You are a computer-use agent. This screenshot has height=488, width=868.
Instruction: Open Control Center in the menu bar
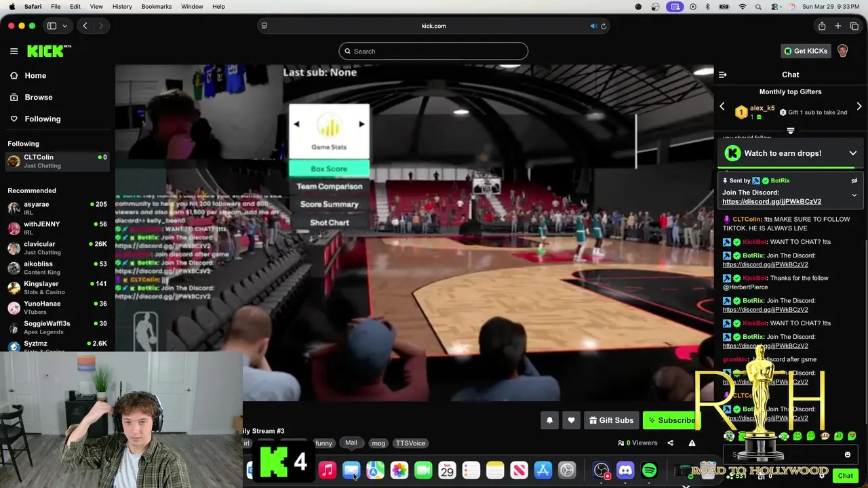[x=775, y=7]
